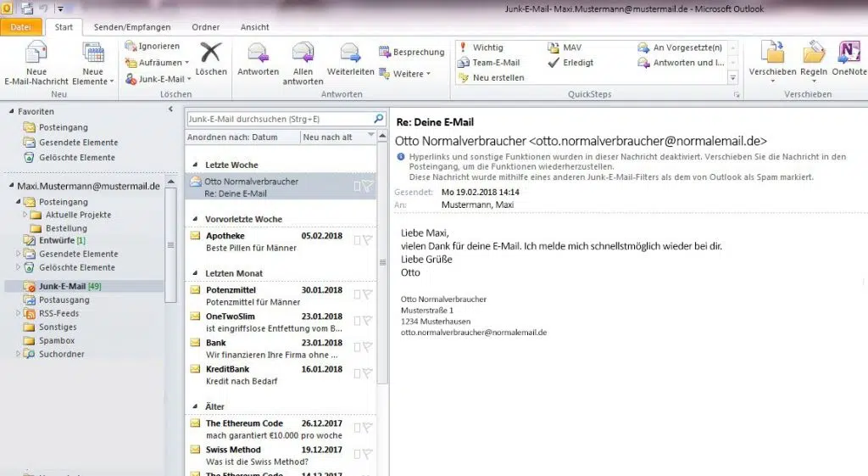Open the OneTwoSlim email
This screenshot has height=476, width=868.
point(281,322)
